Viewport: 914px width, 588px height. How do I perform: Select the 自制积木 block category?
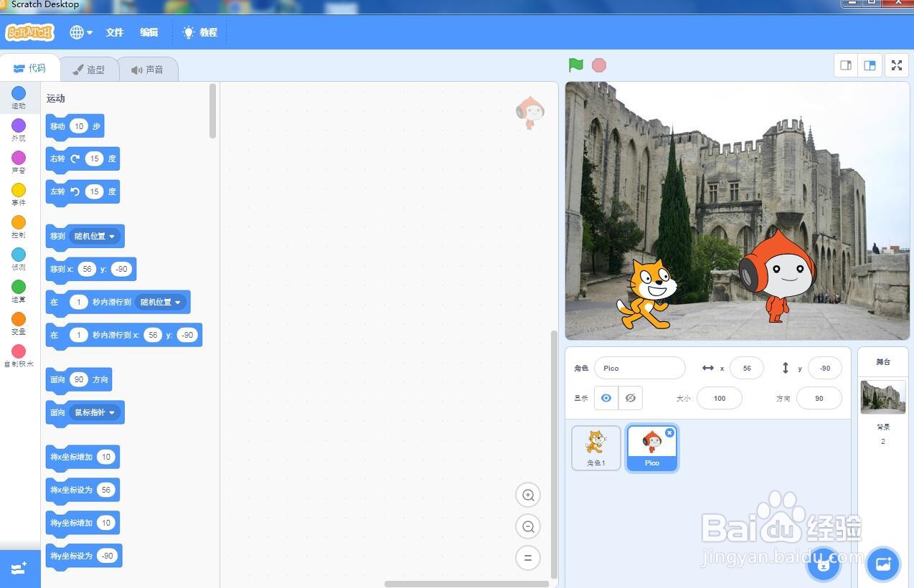19,356
